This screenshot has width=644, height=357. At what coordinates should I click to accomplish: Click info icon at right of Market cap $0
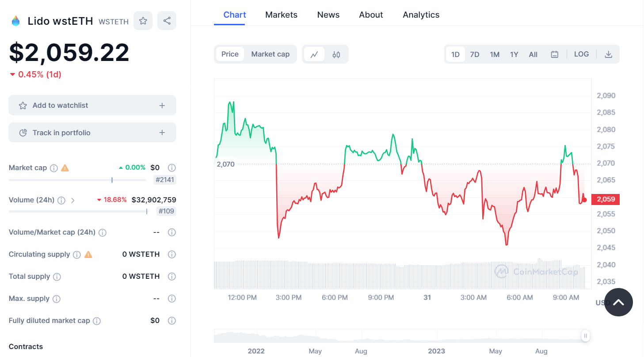[172, 168]
